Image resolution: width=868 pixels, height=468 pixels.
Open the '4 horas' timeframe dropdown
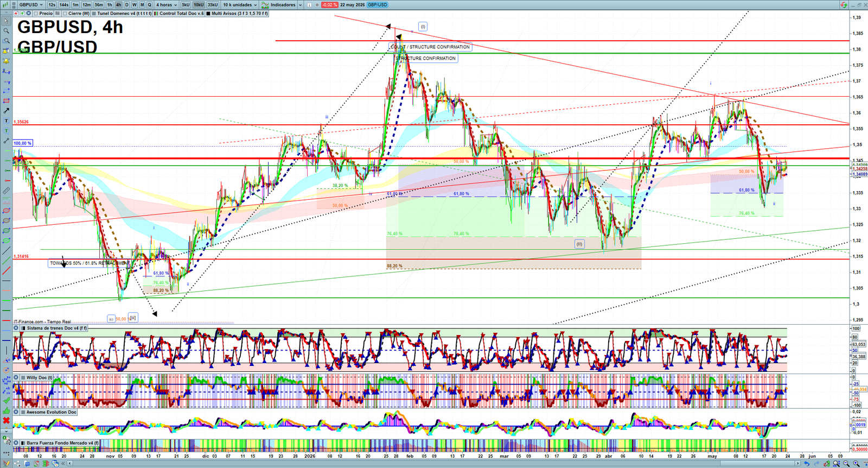tap(167, 5)
